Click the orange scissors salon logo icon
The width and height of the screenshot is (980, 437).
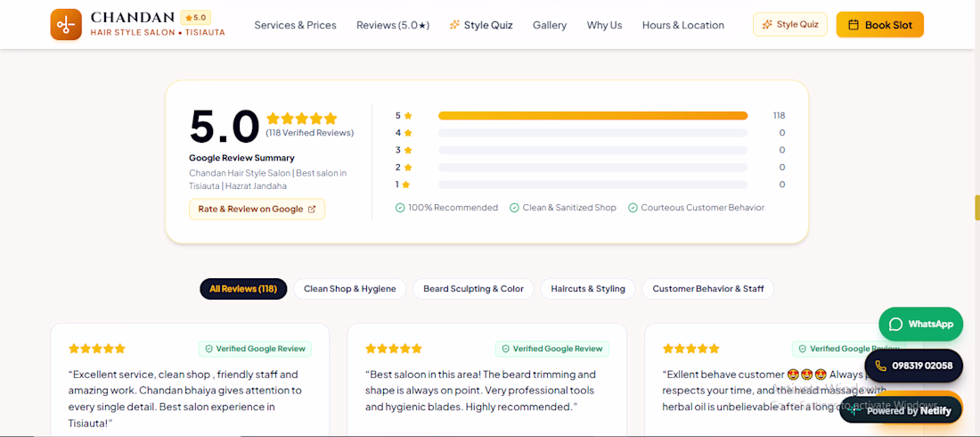click(66, 24)
